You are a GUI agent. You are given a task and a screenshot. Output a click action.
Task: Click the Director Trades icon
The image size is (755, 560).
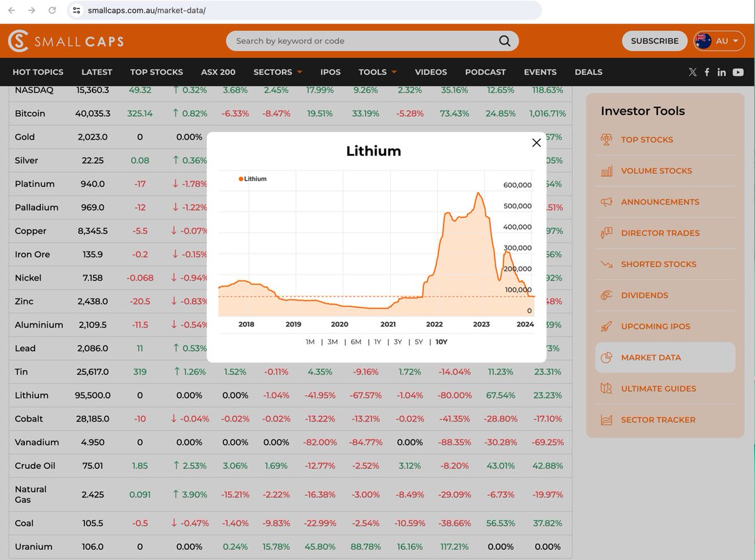607,233
